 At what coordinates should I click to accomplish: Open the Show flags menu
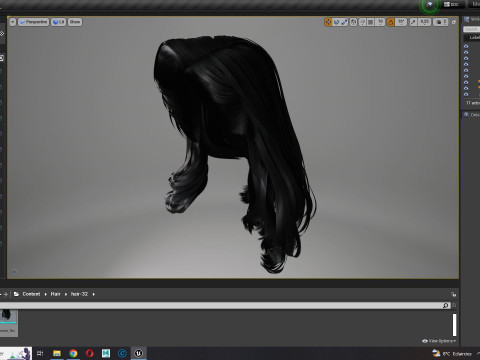click(75, 22)
